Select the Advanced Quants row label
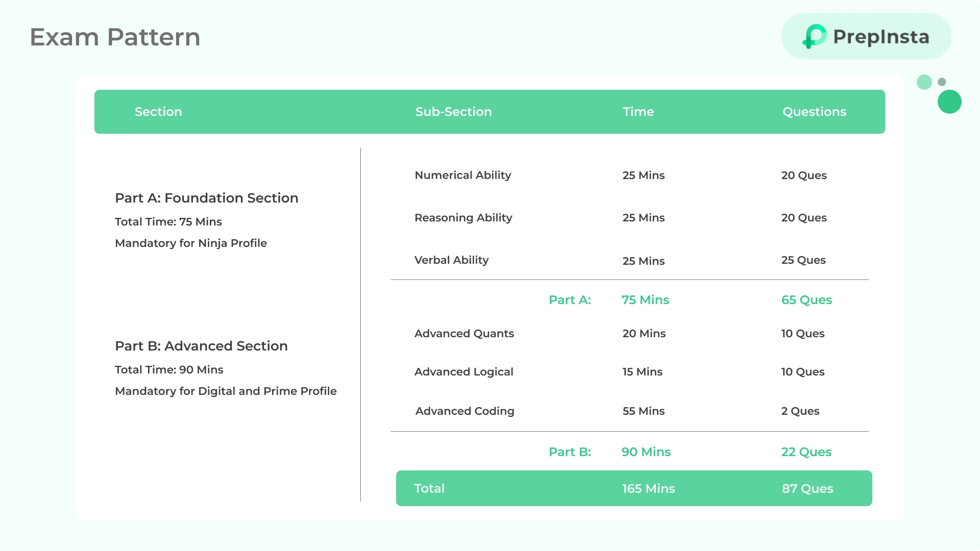 click(464, 334)
